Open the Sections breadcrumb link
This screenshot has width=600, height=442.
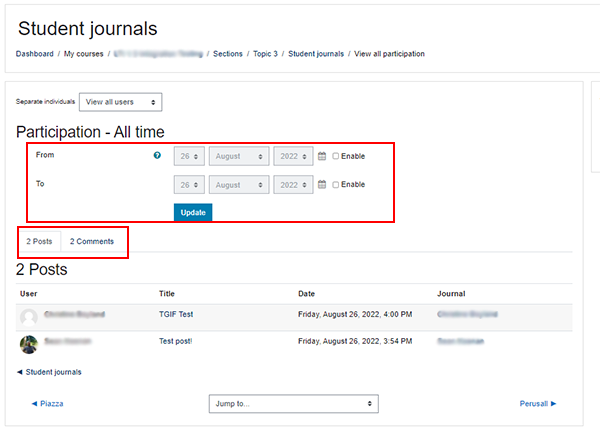[228, 54]
